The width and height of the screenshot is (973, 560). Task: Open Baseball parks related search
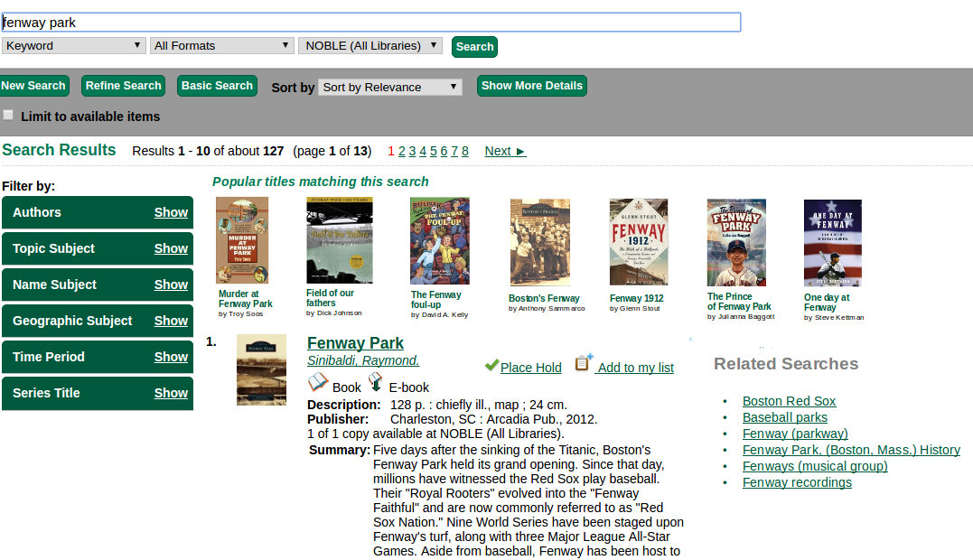pos(784,417)
